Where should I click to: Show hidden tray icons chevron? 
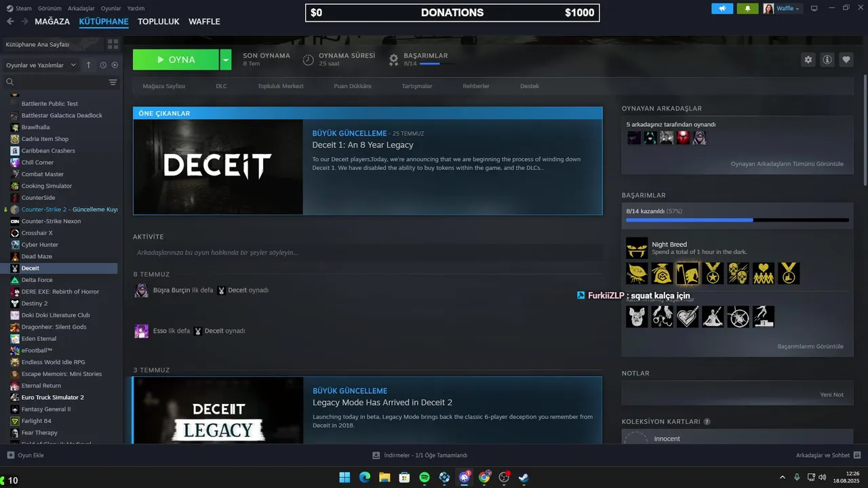(783, 477)
